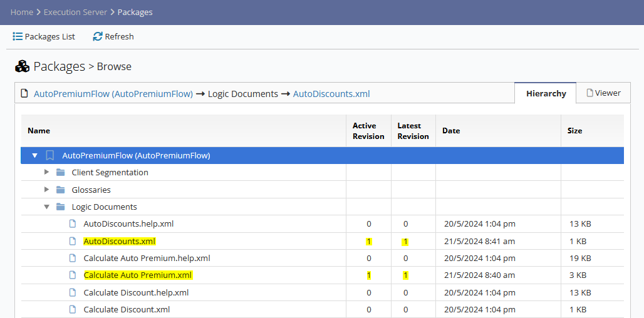Click the file icon of Calculate Discount.help.xml

[x=73, y=292]
